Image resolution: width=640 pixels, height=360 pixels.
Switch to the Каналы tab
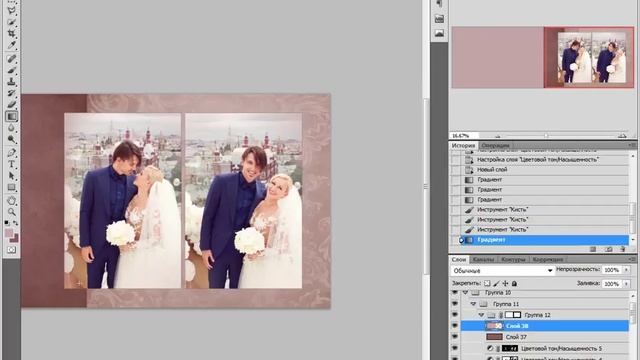click(x=483, y=259)
